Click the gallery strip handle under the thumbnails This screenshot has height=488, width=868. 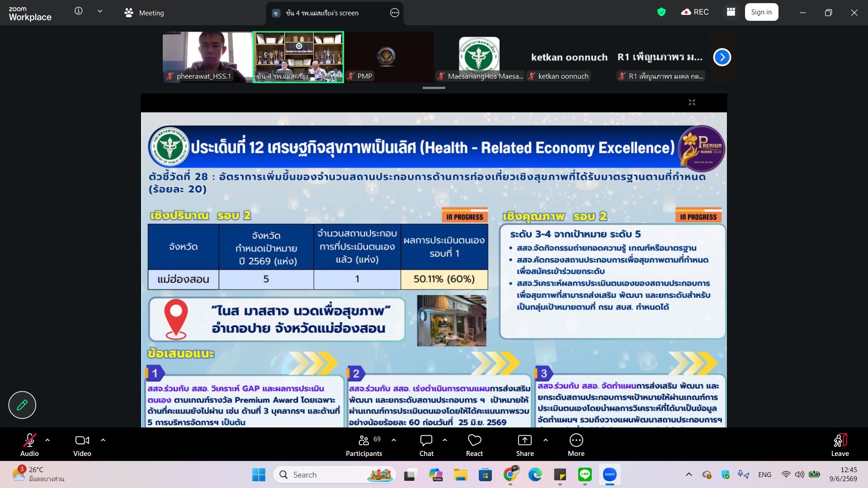[x=434, y=88]
